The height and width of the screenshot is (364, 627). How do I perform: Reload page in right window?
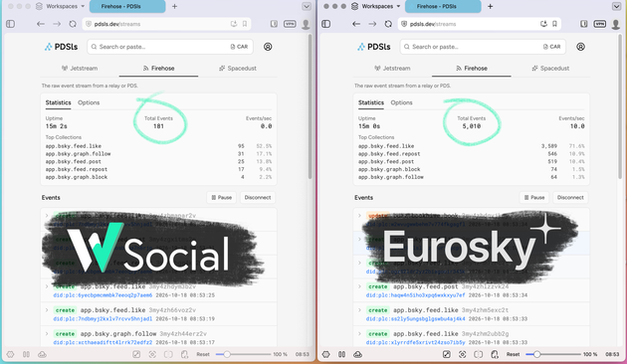point(388,24)
